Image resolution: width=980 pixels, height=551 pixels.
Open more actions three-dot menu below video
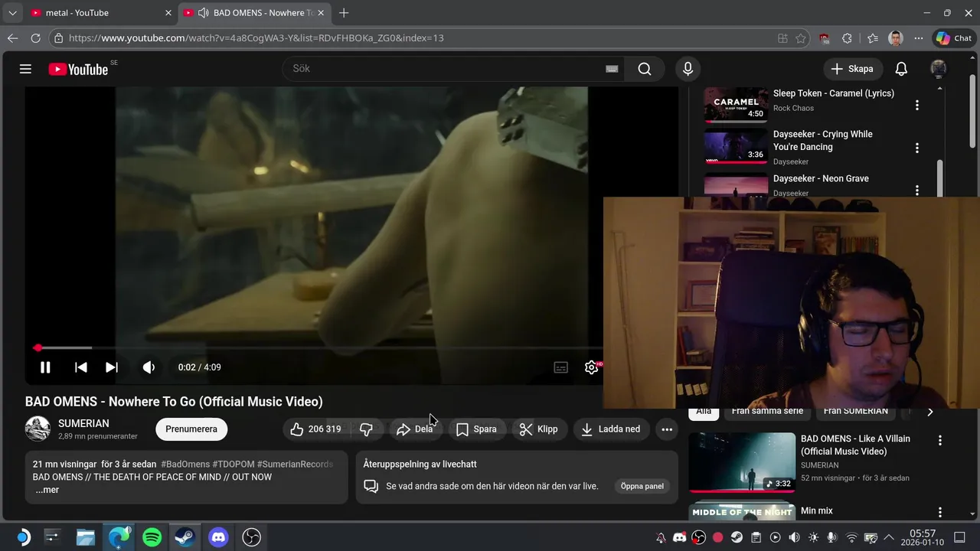[667, 429]
